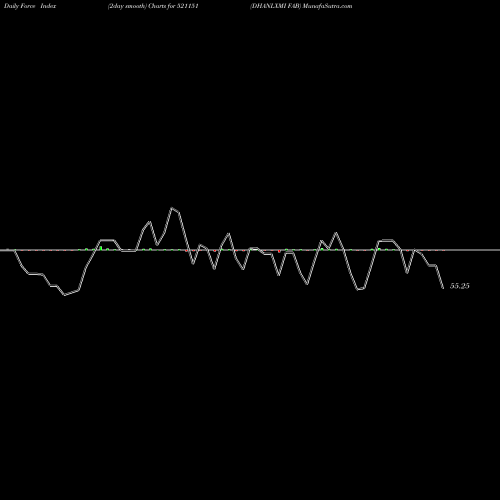Click the '(DHANLXMI FAB) MunafaSutra.com' label
Image resolution: width=500 pixels, height=500 pixels.
[x=301, y=6]
